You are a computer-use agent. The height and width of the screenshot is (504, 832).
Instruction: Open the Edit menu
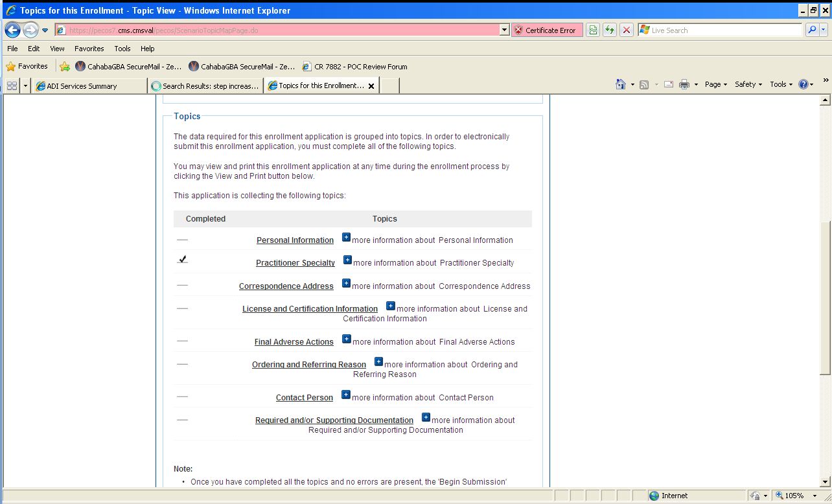(34, 49)
